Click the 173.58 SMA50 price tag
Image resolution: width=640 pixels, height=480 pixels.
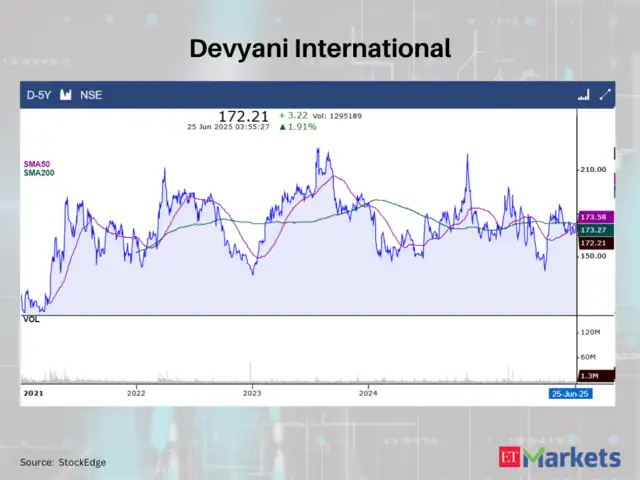[x=596, y=217]
